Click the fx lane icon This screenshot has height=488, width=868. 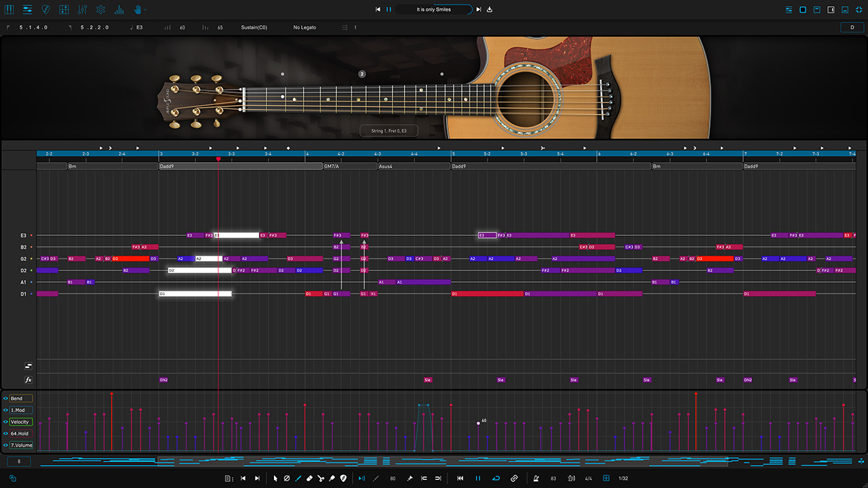pos(28,380)
